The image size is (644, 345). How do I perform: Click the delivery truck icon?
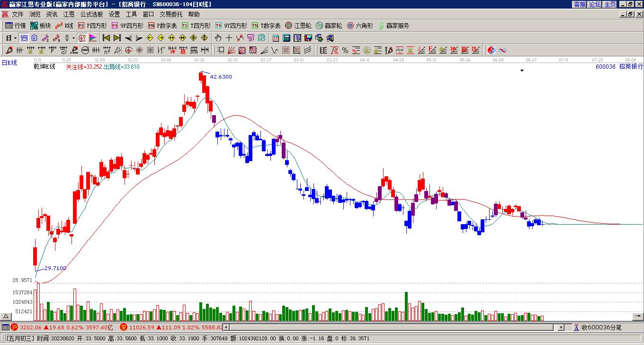(330, 38)
